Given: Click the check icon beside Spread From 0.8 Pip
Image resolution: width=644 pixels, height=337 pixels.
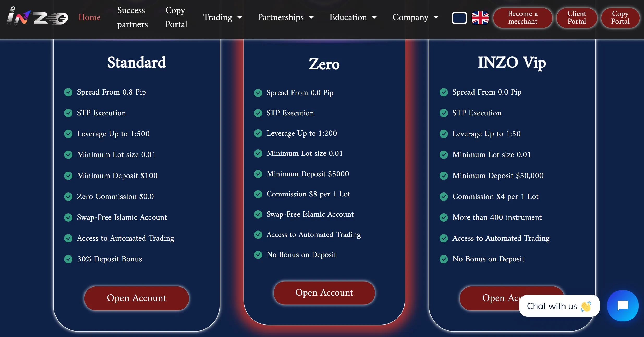Looking at the screenshot, I should pos(68,92).
